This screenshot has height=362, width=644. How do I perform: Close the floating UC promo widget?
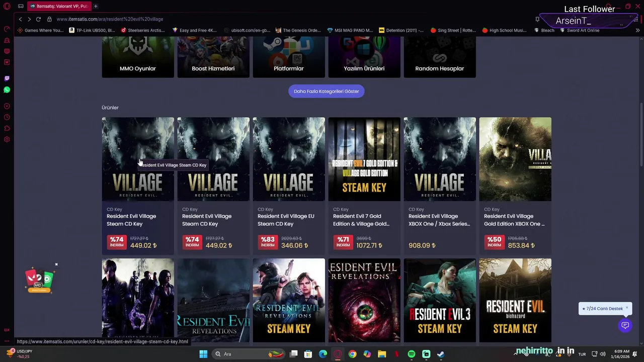(x=56, y=264)
